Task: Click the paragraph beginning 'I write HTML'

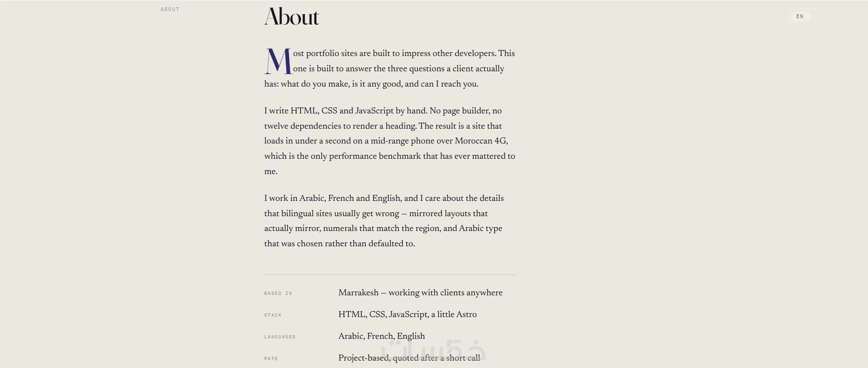Action: tap(390, 141)
